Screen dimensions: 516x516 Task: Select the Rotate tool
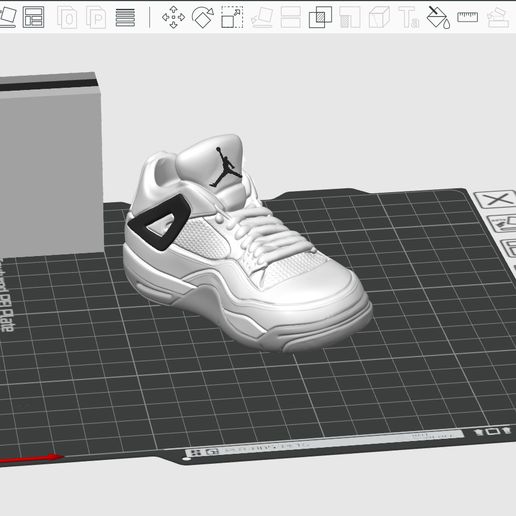click(203, 17)
